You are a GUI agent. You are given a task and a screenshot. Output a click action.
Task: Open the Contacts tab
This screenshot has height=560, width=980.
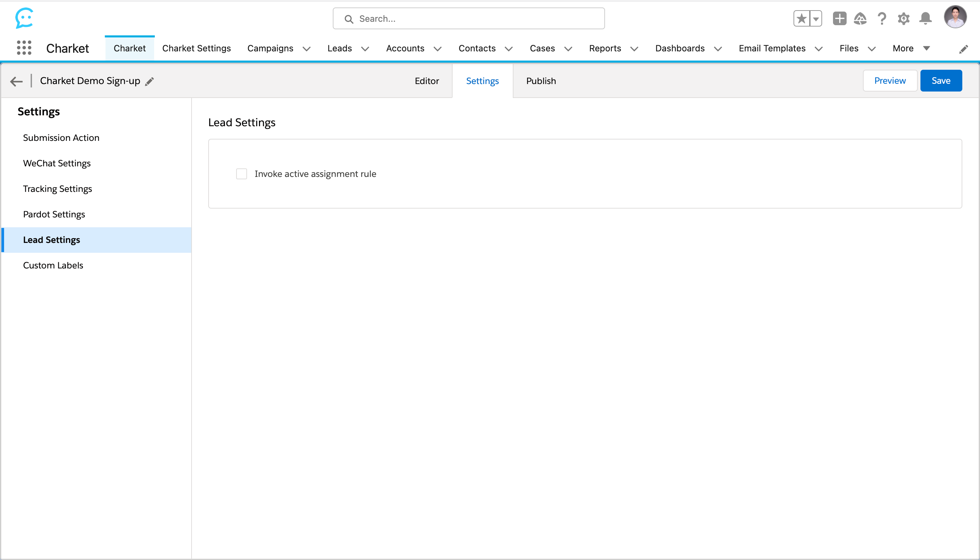(x=477, y=48)
